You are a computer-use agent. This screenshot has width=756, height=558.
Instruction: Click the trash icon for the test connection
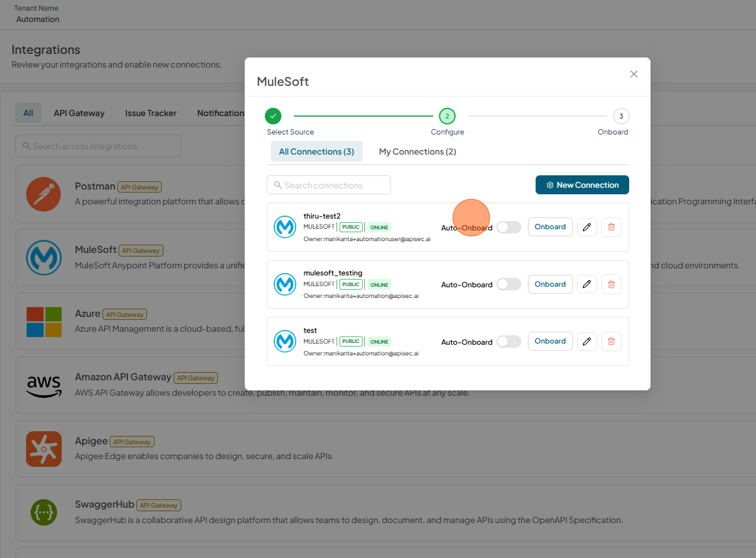coord(611,341)
